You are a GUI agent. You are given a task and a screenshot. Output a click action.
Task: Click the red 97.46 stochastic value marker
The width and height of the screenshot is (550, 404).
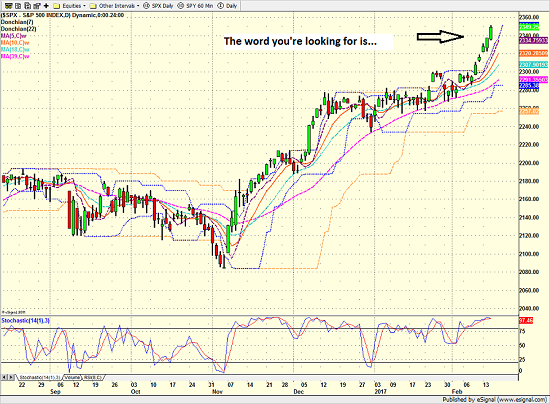coord(526,321)
